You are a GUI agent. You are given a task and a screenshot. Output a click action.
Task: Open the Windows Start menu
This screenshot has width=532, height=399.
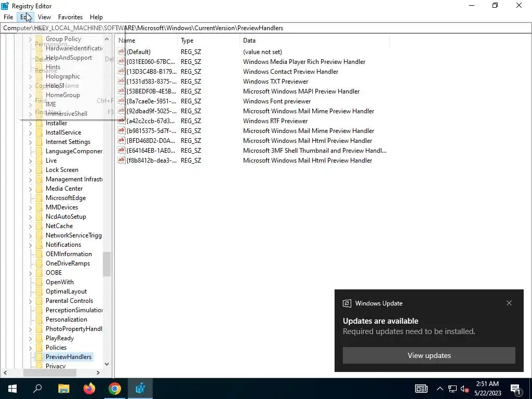(12, 389)
